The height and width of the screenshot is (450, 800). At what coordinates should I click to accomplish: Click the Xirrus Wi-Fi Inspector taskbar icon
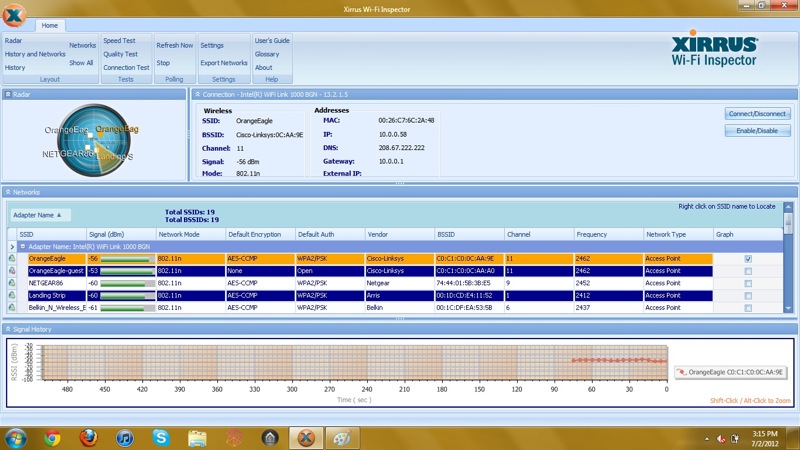[306, 438]
